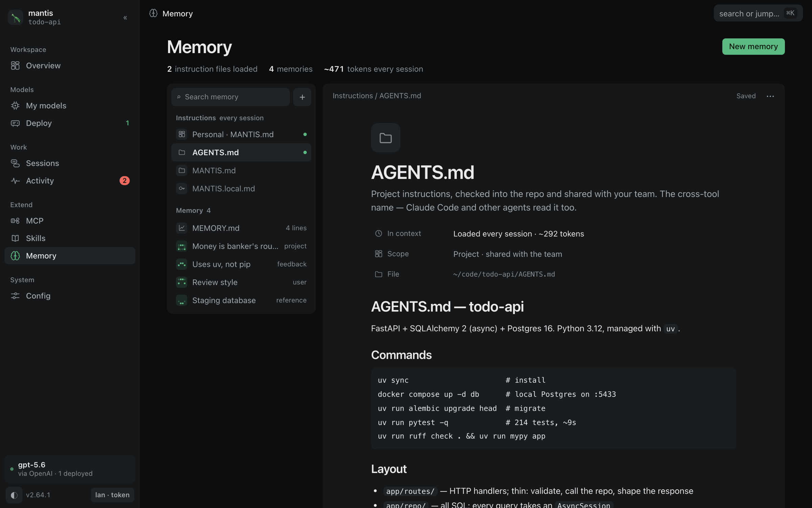Open Skills book icon
The height and width of the screenshot is (508, 812).
click(x=15, y=238)
